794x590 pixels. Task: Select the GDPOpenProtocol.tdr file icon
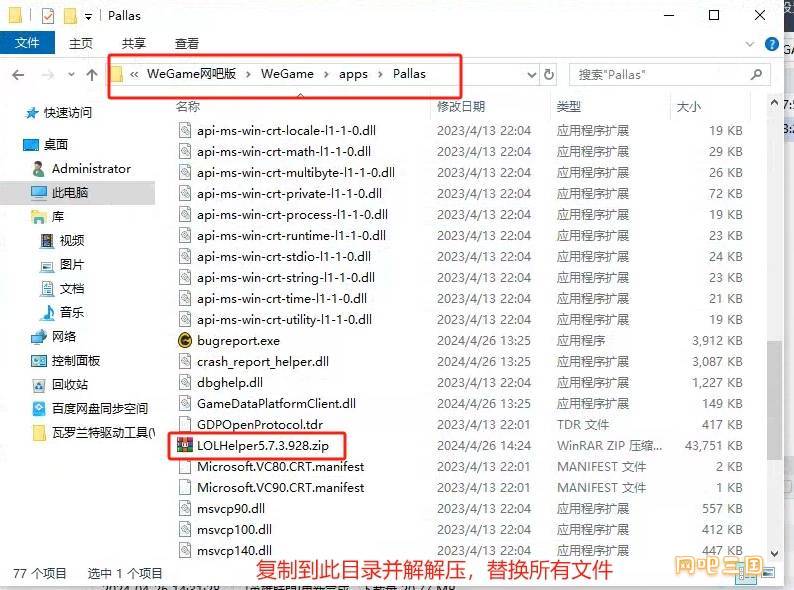tap(185, 424)
